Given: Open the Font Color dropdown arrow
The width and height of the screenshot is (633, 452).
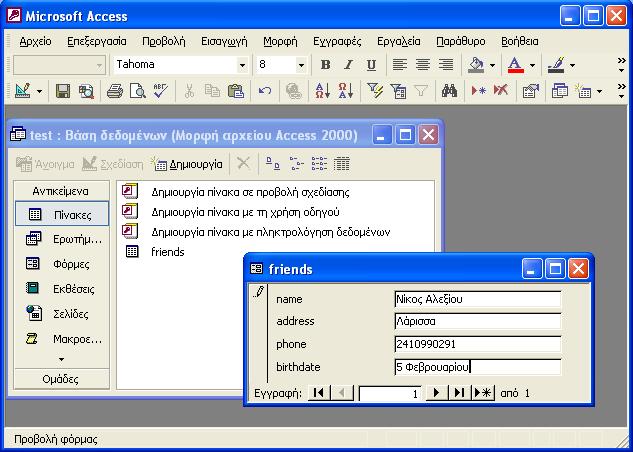Looking at the screenshot, I should click(532, 65).
